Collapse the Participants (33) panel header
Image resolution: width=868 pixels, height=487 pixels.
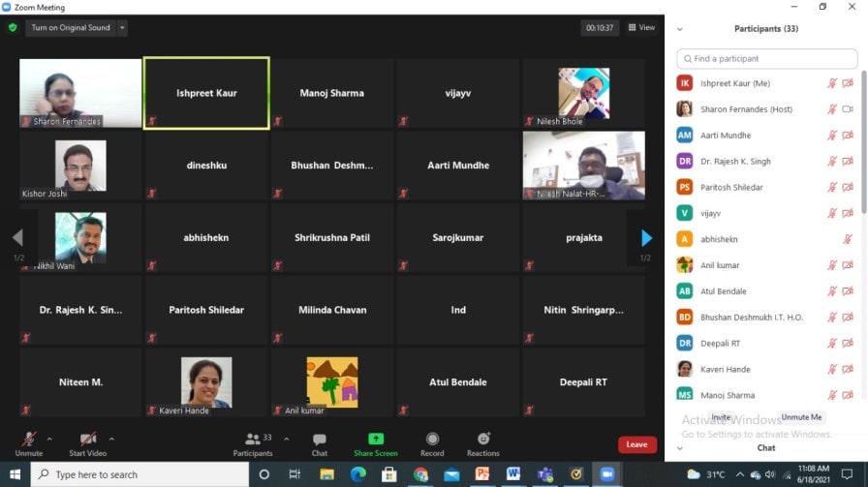680,29
